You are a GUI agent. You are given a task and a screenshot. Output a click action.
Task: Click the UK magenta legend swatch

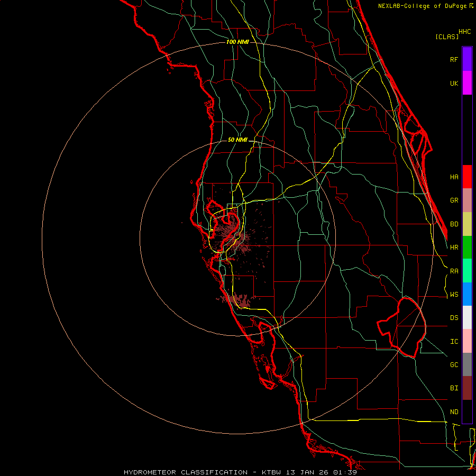click(x=467, y=83)
